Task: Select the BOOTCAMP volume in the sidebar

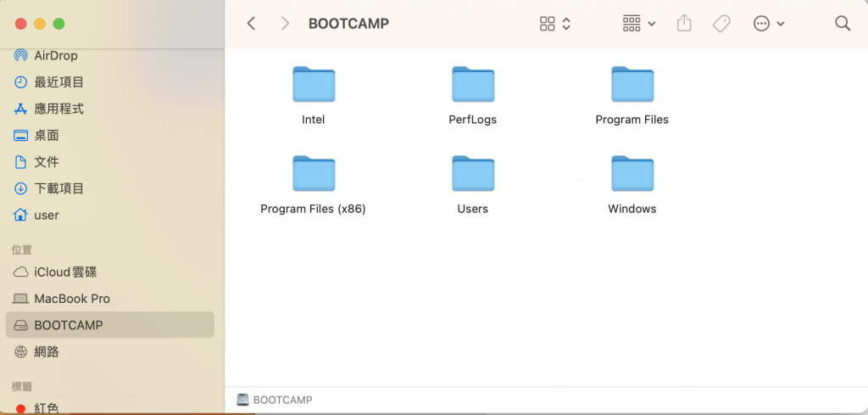Action: coord(109,325)
